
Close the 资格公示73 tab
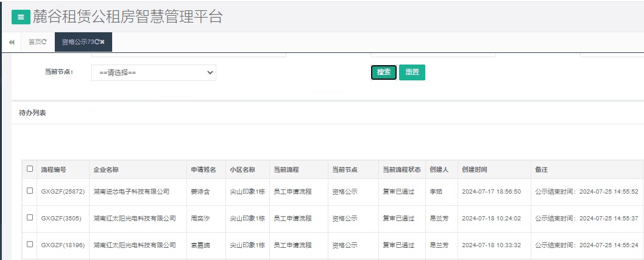click(x=102, y=42)
